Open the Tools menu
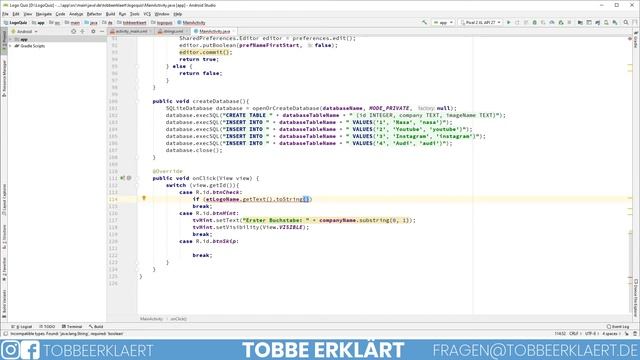Viewport: 640px width, 360px height. pos(135,14)
